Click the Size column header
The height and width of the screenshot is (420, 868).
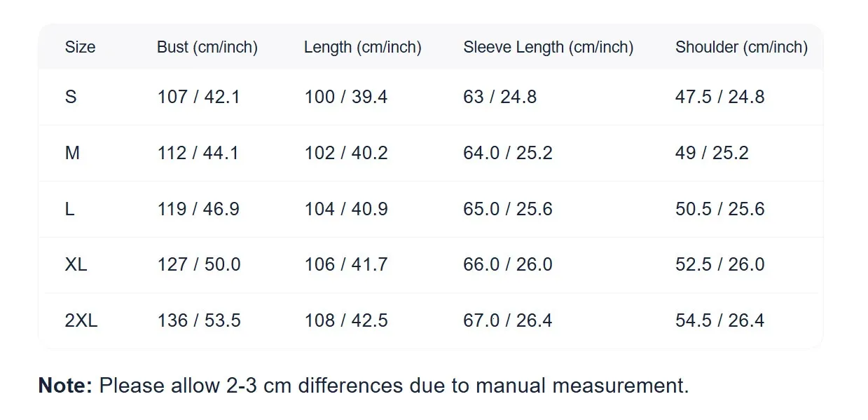point(80,48)
